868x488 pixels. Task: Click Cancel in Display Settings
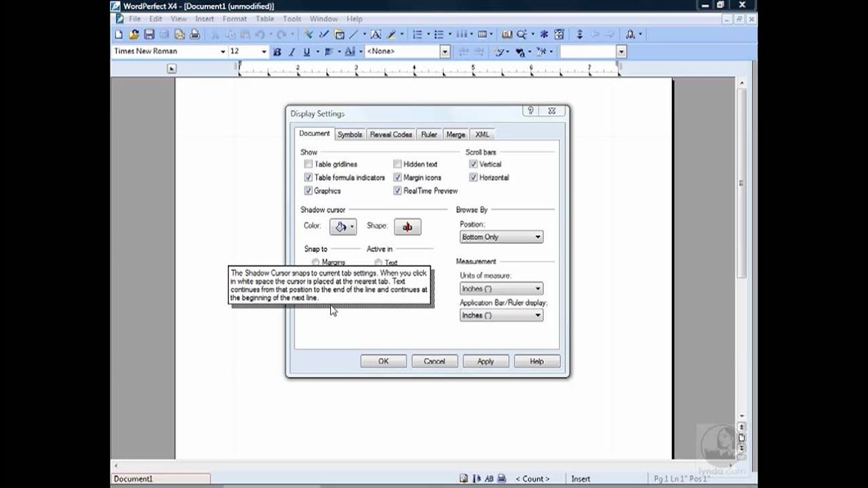click(434, 361)
